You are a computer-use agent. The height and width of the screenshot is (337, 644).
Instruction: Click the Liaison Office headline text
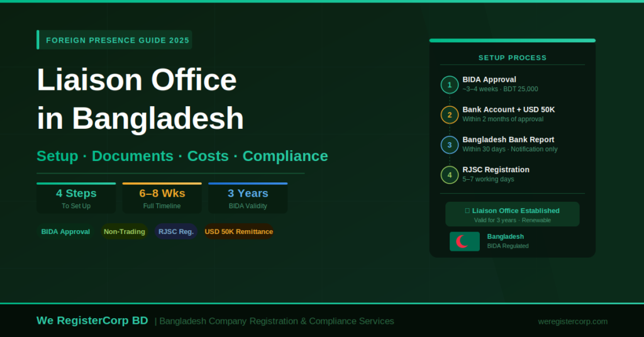pos(136,80)
